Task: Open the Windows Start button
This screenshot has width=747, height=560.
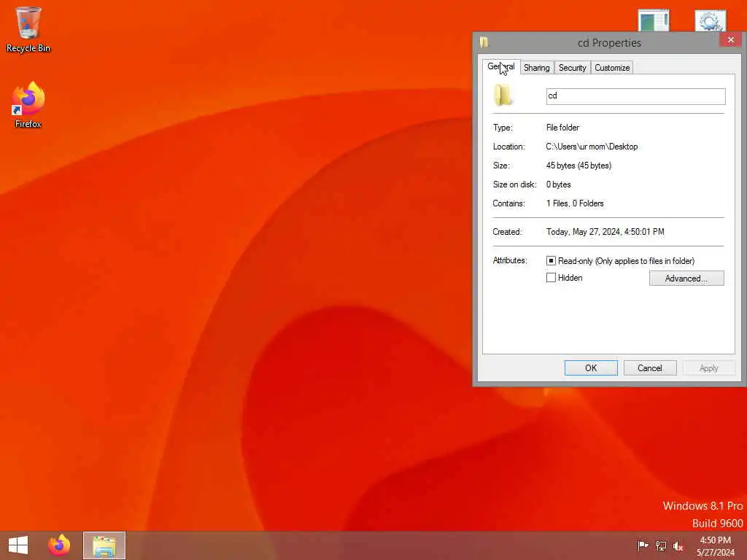Action: click(x=18, y=545)
